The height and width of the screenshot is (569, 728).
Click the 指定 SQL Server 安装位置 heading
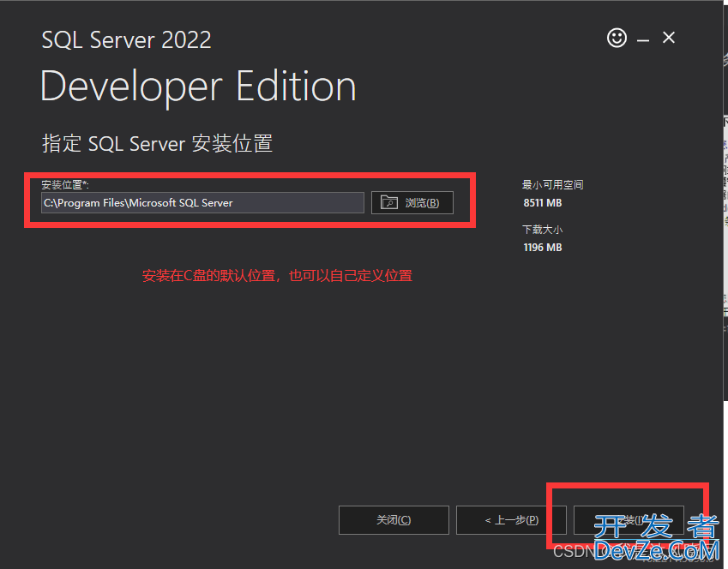tap(157, 143)
